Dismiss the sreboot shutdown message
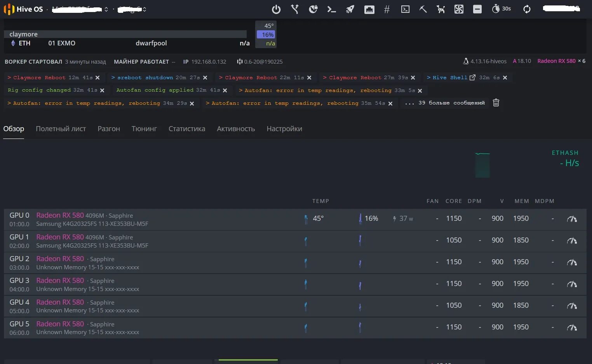The image size is (592, 364). point(205,78)
